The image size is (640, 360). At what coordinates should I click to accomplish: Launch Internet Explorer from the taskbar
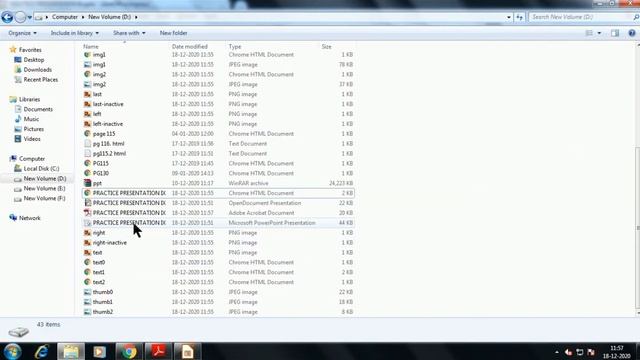[x=42, y=351]
